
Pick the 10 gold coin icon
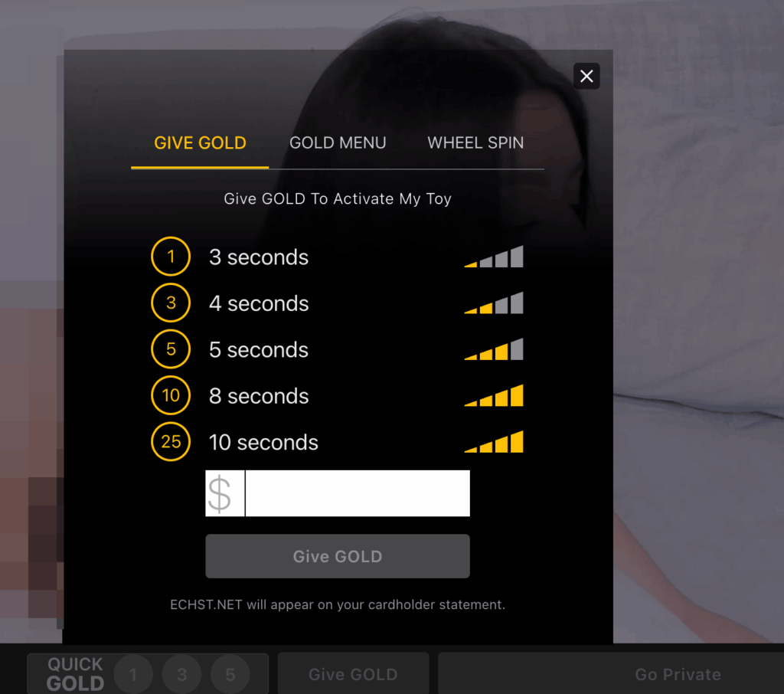(171, 395)
